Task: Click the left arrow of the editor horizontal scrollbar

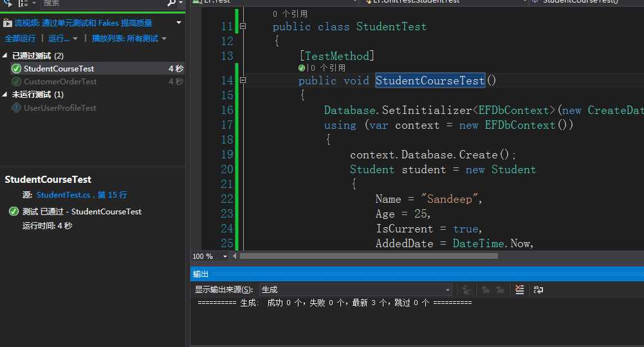Action: [235, 256]
